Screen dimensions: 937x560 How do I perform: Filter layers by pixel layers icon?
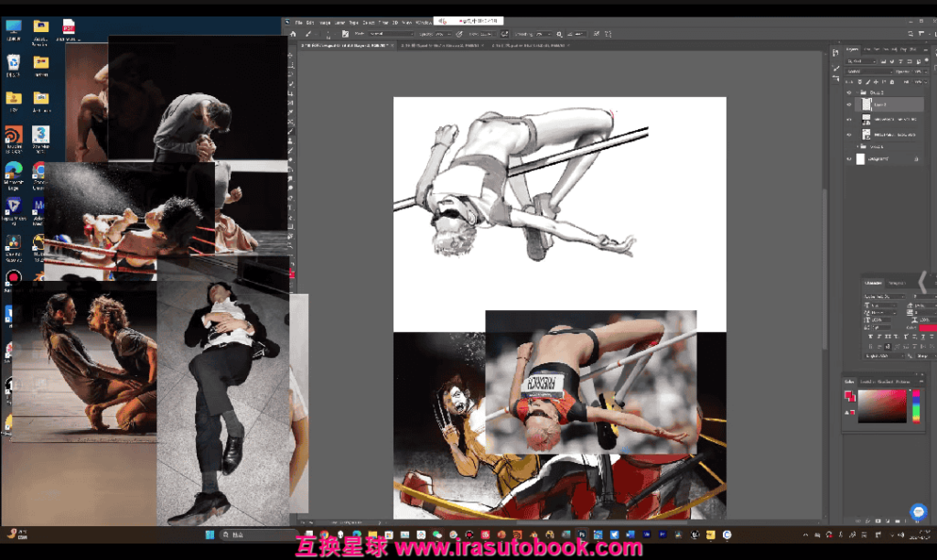click(883, 61)
